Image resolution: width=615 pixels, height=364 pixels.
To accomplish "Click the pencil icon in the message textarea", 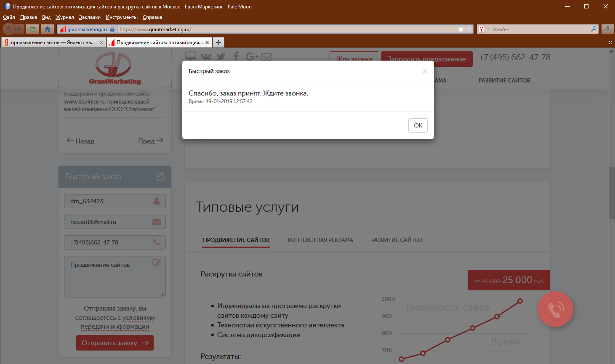I will tap(156, 263).
